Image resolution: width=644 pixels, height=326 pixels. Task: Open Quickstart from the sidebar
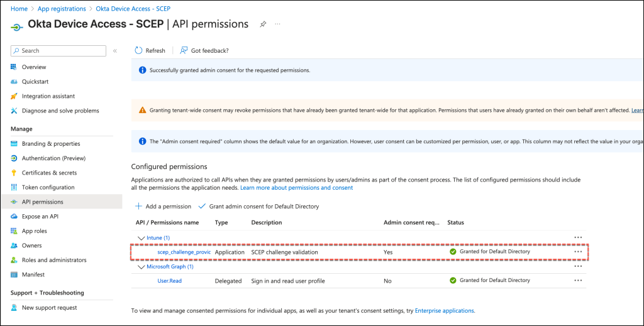(x=35, y=82)
